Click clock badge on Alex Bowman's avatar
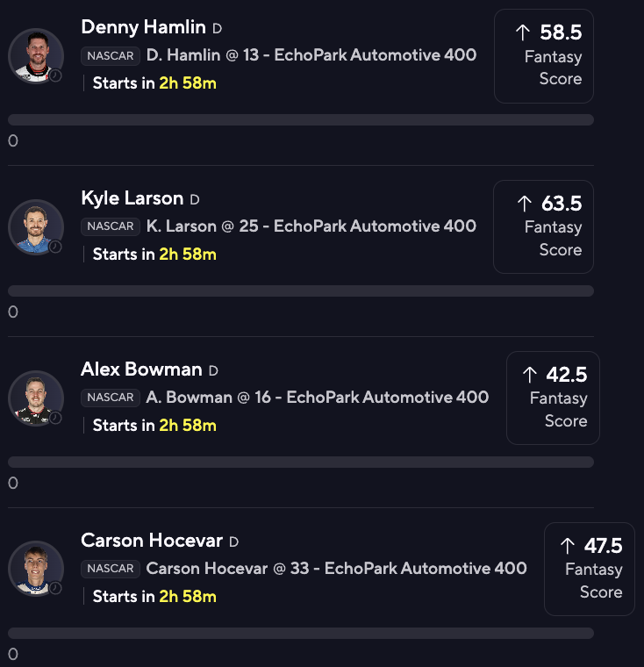The image size is (644, 667). 55,418
